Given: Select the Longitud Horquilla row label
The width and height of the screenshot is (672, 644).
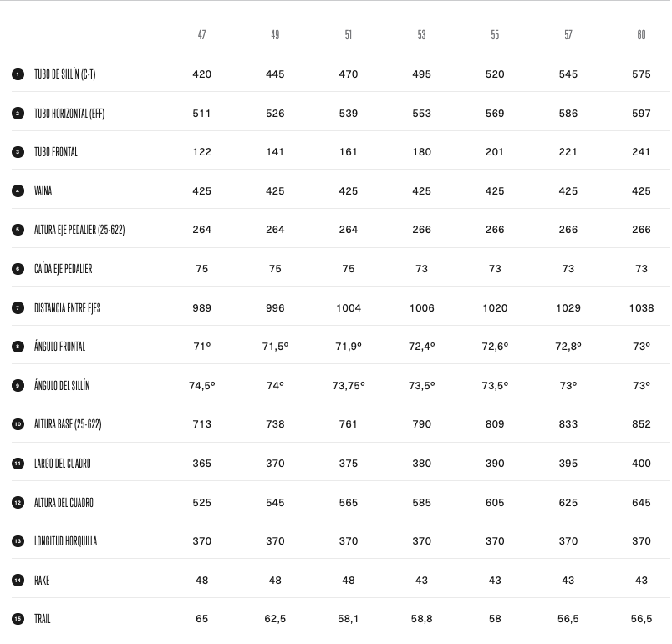Looking at the screenshot, I should tap(65, 541).
